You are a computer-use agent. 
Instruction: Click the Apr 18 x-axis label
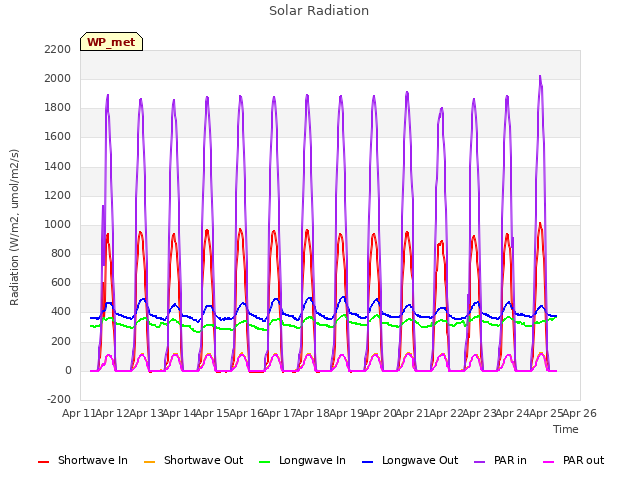(x=312, y=413)
